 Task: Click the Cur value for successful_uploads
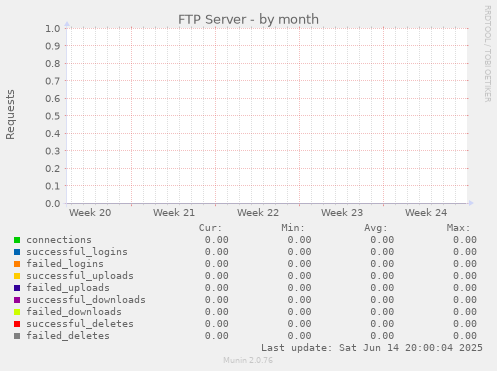(217, 276)
